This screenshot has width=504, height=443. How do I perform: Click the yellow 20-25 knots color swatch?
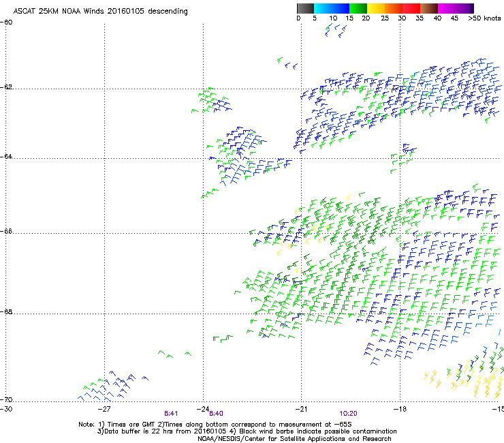(x=376, y=8)
